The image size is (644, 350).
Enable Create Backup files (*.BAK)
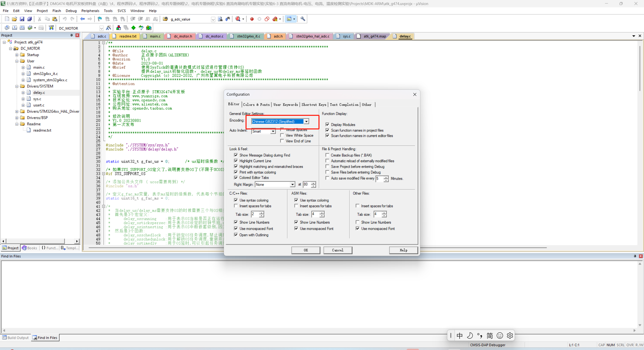pyautogui.click(x=327, y=155)
